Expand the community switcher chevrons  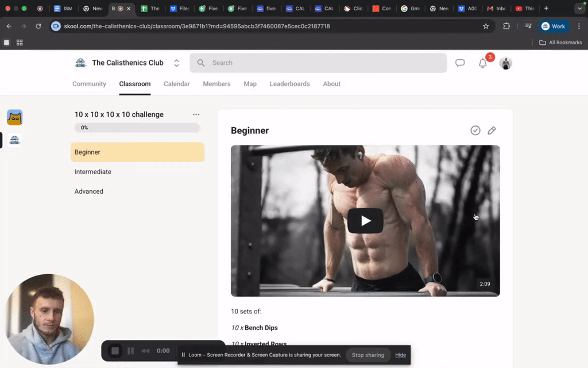(176, 63)
